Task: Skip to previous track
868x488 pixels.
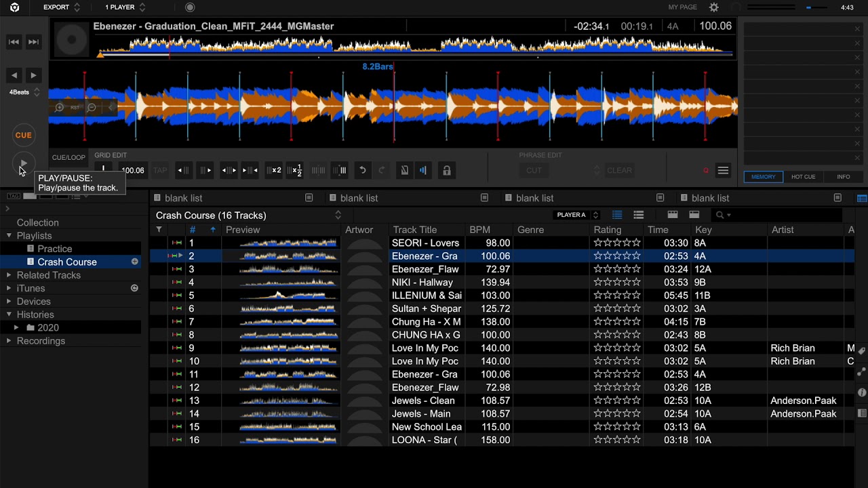Action: [14, 42]
